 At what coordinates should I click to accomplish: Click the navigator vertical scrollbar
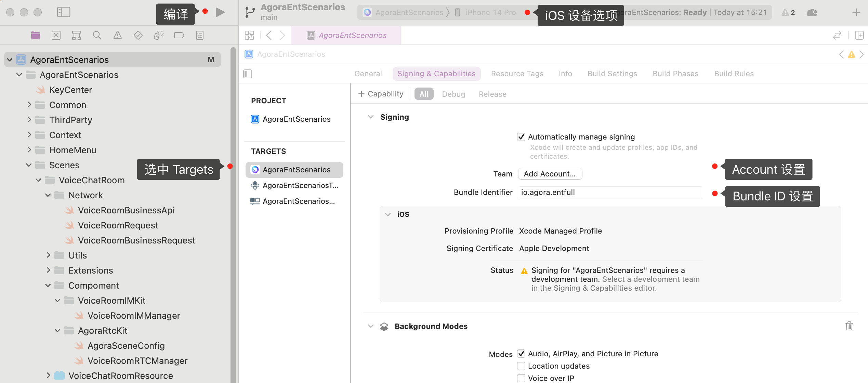[233, 214]
